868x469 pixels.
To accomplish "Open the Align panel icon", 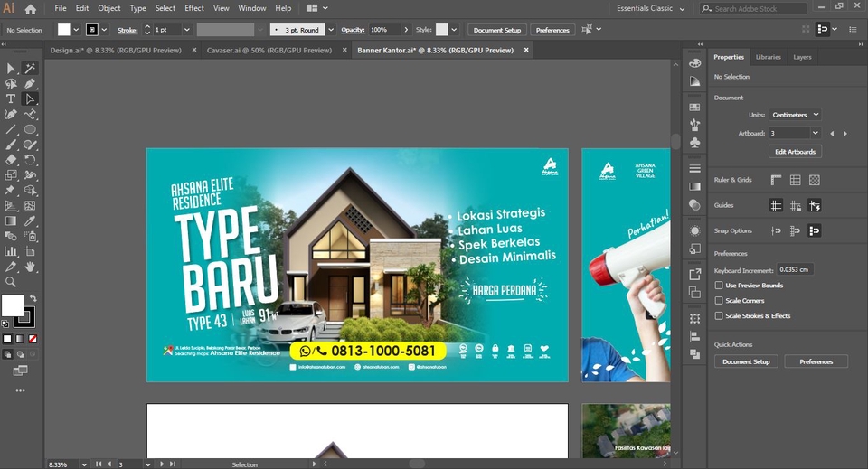I will [x=694, y=336].
